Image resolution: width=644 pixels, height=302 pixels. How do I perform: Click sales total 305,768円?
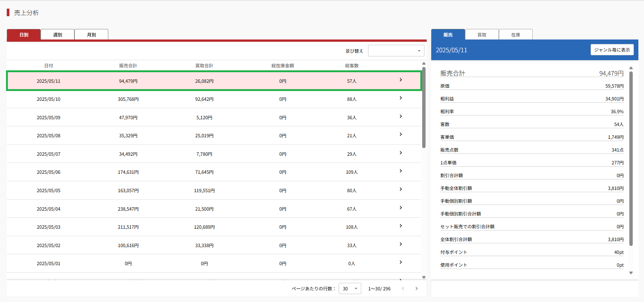(x=128, y=99)
